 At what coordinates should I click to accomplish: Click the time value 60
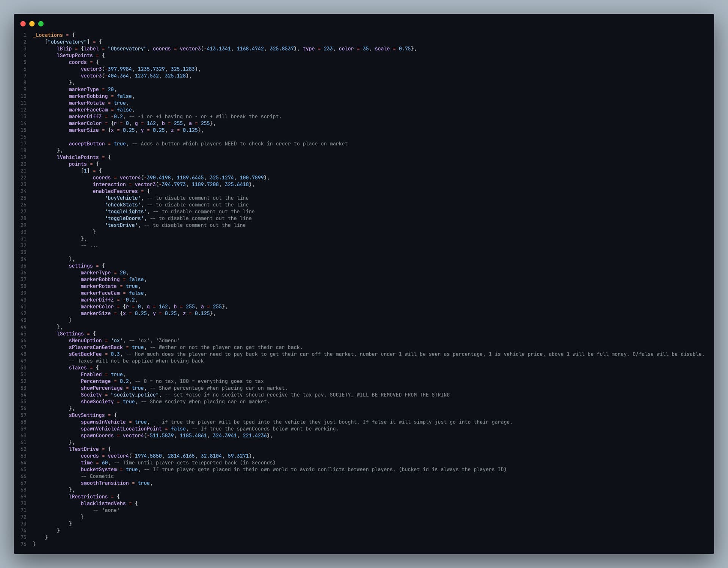105,463
